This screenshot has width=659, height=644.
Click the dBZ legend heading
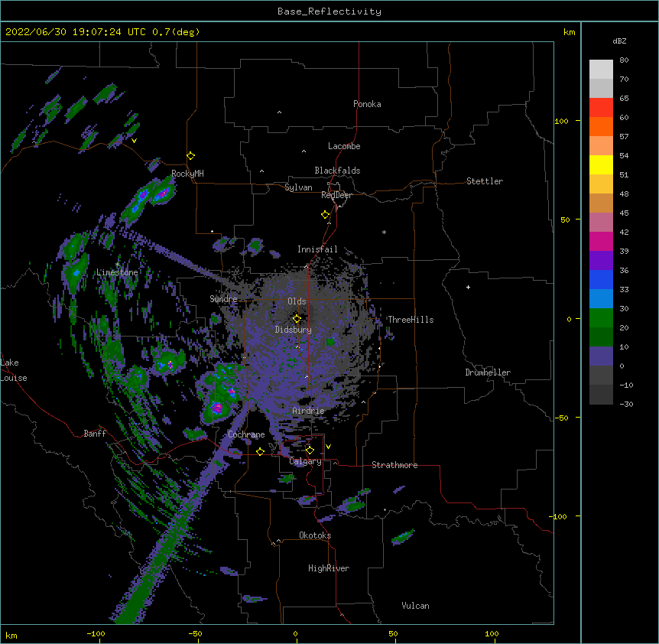(619, 41)
